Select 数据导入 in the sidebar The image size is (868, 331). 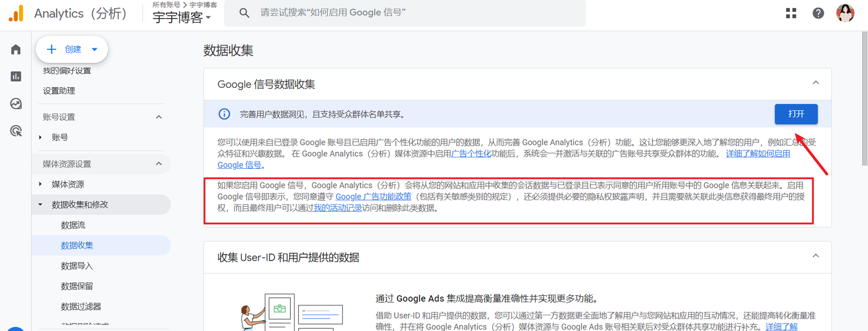[77, 266]
